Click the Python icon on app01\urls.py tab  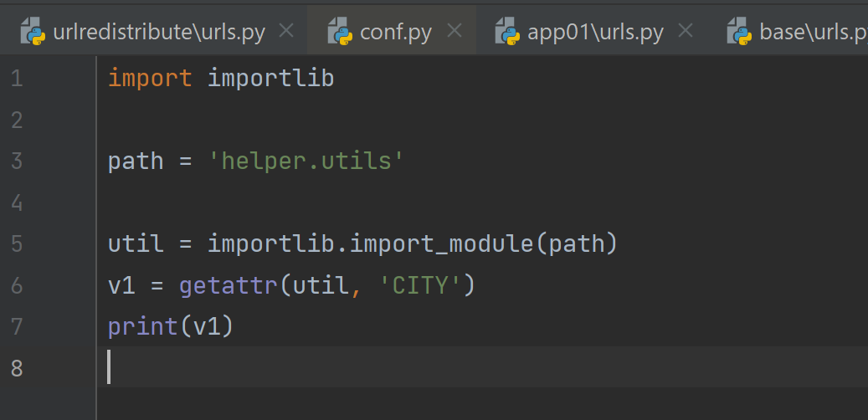(507, 33)
